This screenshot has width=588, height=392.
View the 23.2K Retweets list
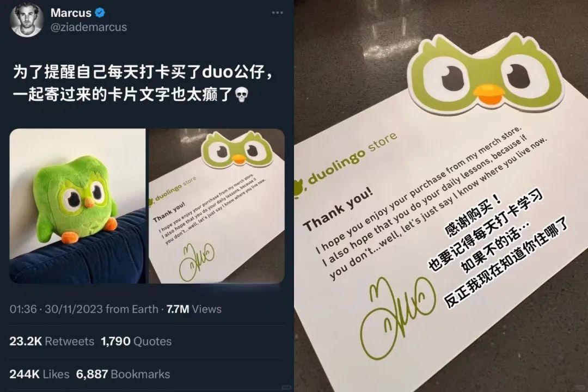[52, 341]
